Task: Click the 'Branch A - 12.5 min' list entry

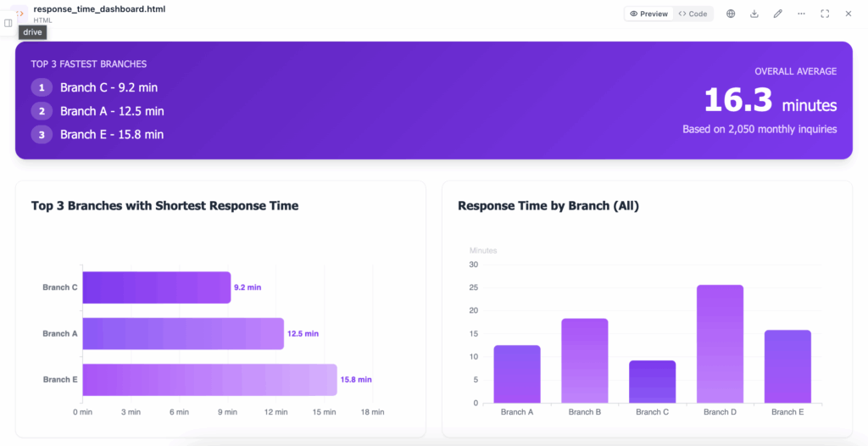Action: coord(112,111)
